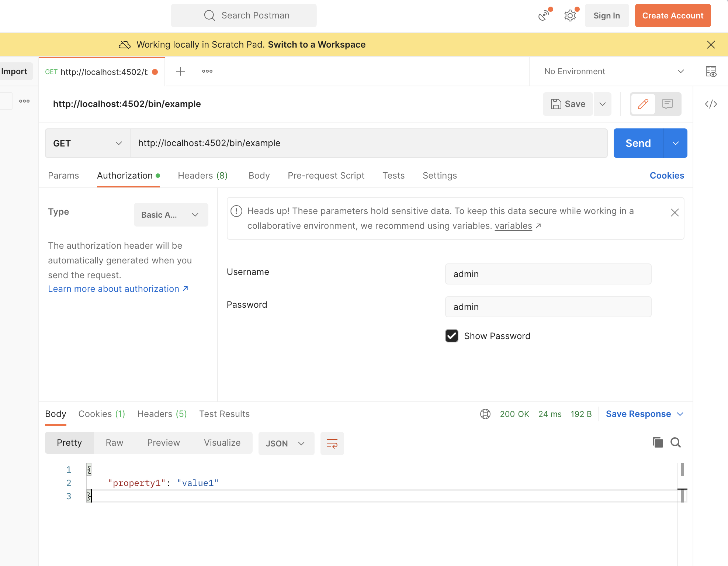Viewport: 728px width, 566px height.
Task: Click the pencil edit mode icon
Action: point(643,104)
